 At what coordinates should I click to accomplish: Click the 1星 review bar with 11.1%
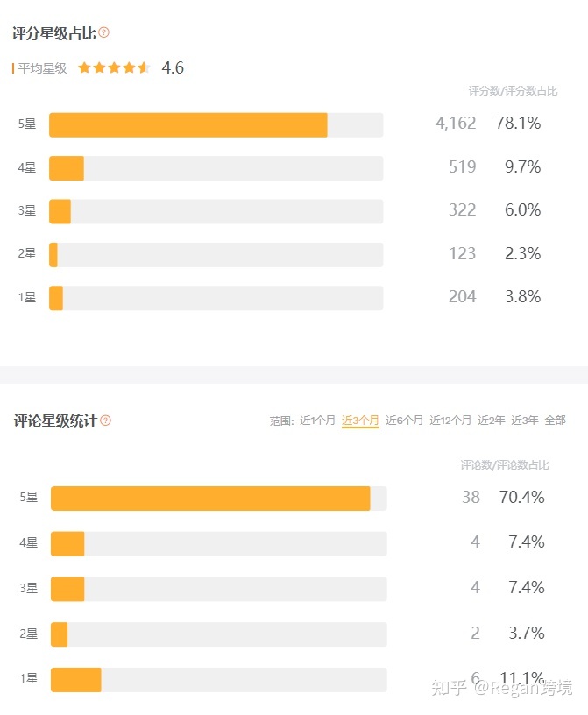coord(219,680)
